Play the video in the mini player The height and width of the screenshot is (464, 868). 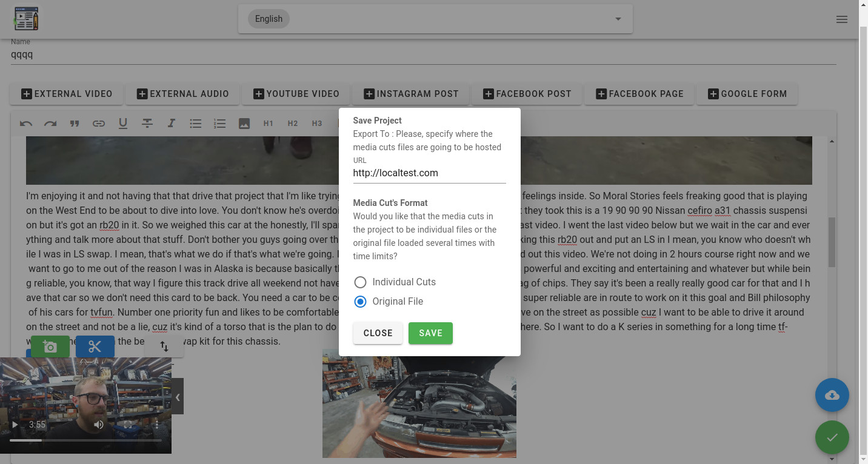(x=15, y=425)
